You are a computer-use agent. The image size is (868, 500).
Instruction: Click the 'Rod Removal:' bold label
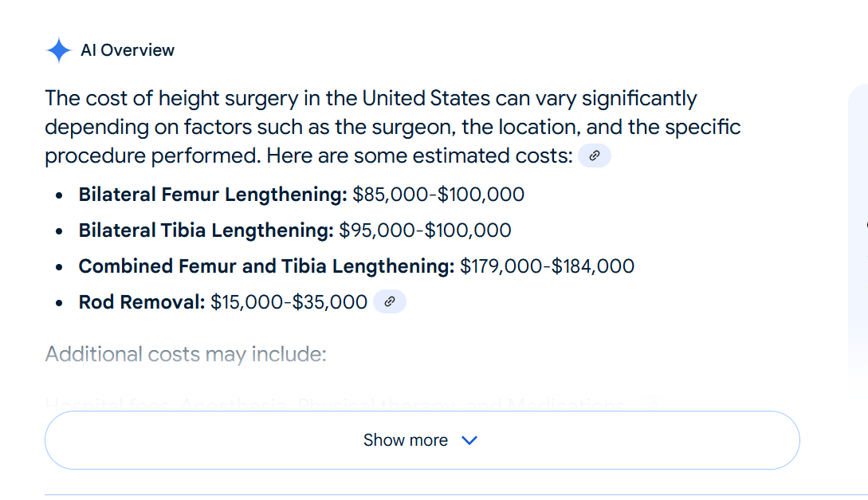click(142, 302)
